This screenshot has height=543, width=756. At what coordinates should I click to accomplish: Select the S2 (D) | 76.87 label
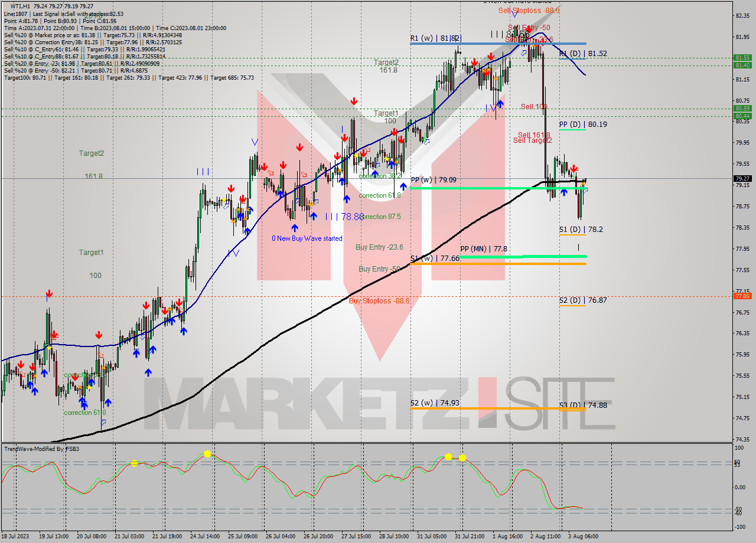pyautogui.click(x=583, y=300)
